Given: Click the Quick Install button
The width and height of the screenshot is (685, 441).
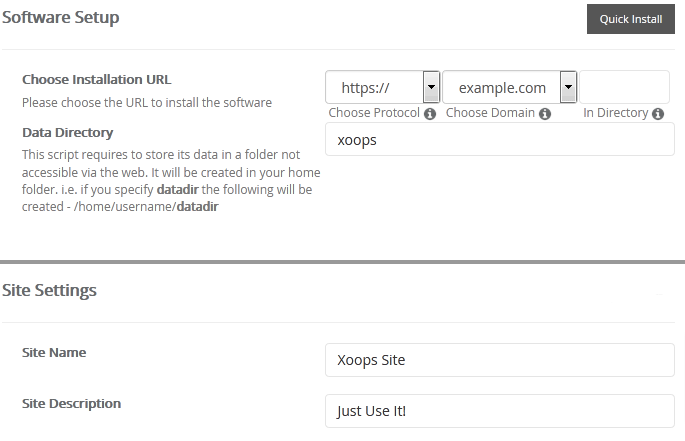Looking at the screenshot, I should pyautogui.click(x=630, y=19).
